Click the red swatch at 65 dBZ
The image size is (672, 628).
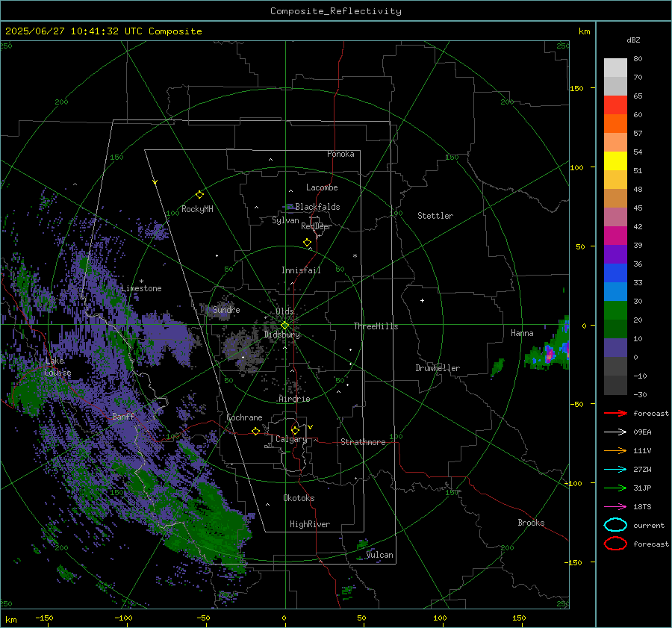(615, 105)
